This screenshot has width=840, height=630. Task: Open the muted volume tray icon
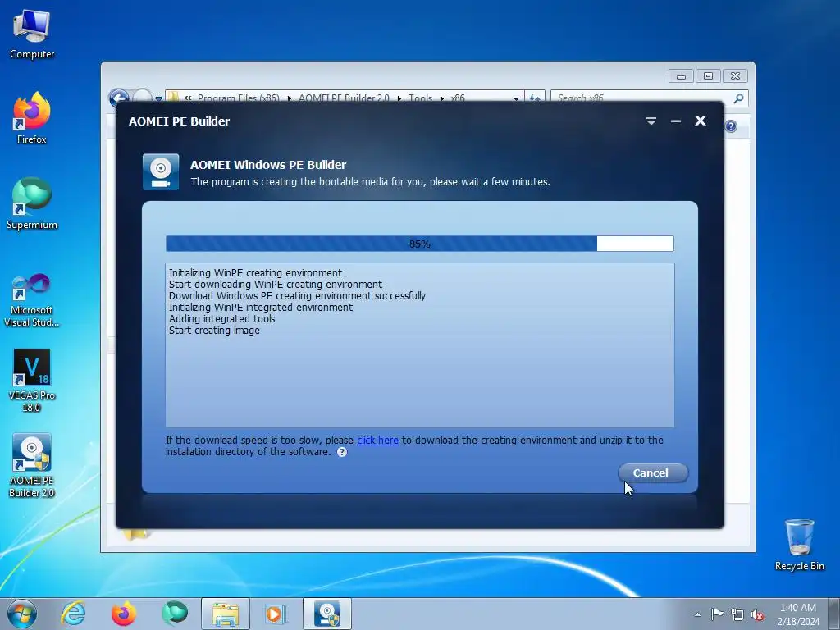pos(757,615)
